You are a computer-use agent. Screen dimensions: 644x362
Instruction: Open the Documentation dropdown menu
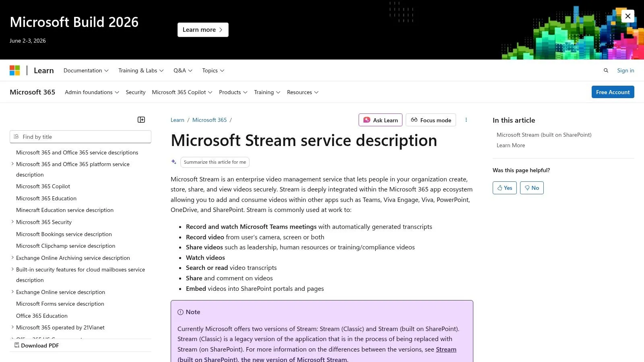point(86,70)
